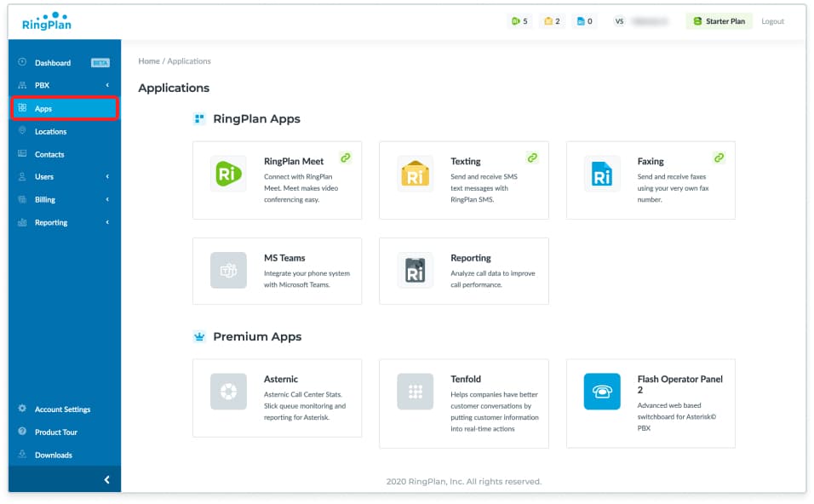This screenshot has width=814, height=504.
Task: Click the yellow texting counter showing 2
Action: (552, 21)
